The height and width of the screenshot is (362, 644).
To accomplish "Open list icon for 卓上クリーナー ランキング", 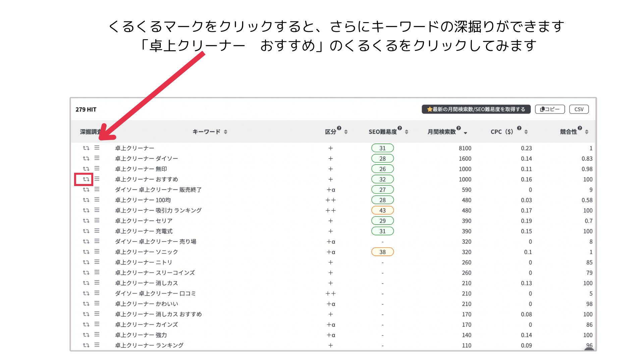I will pyautogui.click(x=97, y=345).
